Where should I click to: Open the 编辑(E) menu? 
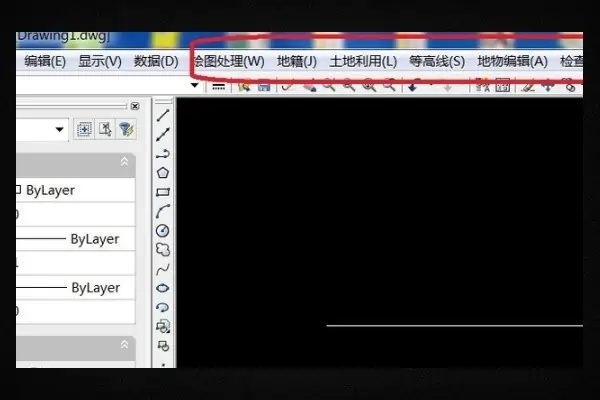coord(45,61)
